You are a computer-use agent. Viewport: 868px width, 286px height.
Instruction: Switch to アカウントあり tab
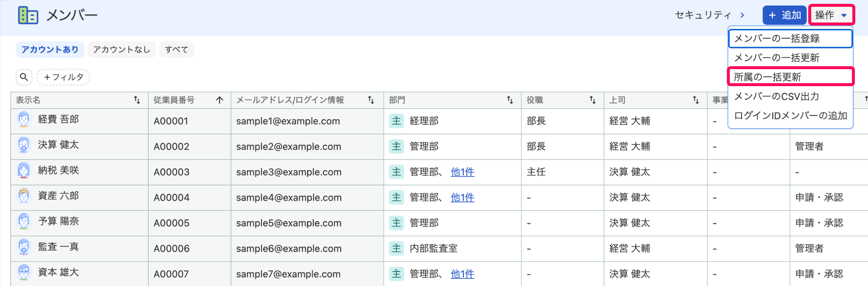(50, 50)
